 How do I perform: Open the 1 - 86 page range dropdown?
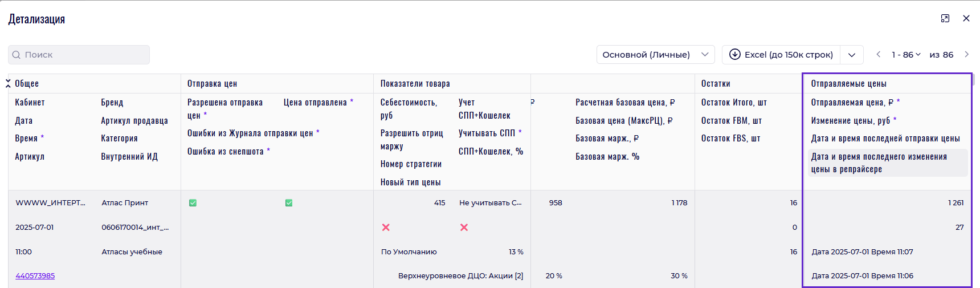[906, 55]
